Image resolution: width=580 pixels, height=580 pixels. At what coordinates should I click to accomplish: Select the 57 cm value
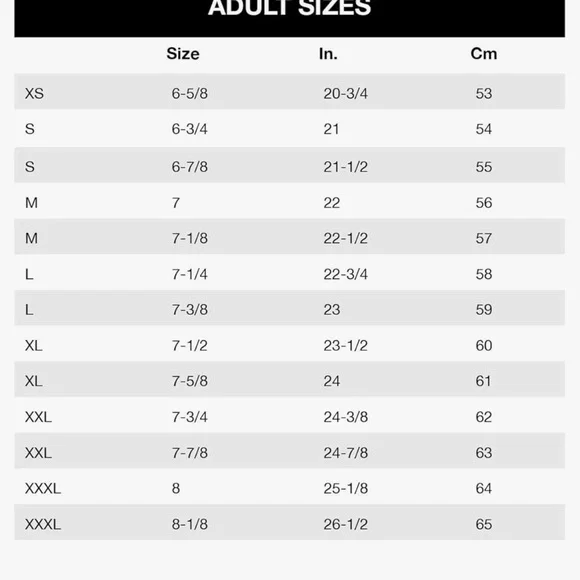click(x=483, y=238)
